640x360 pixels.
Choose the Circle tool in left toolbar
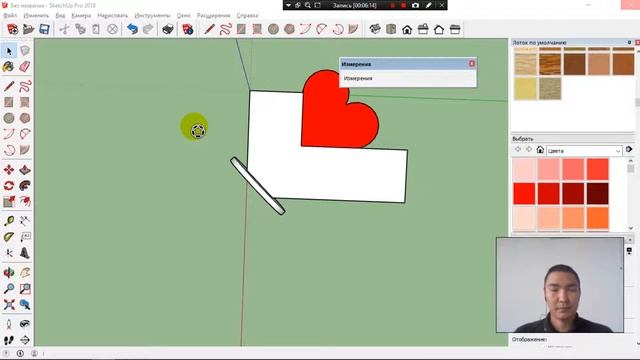click(9, 118)
